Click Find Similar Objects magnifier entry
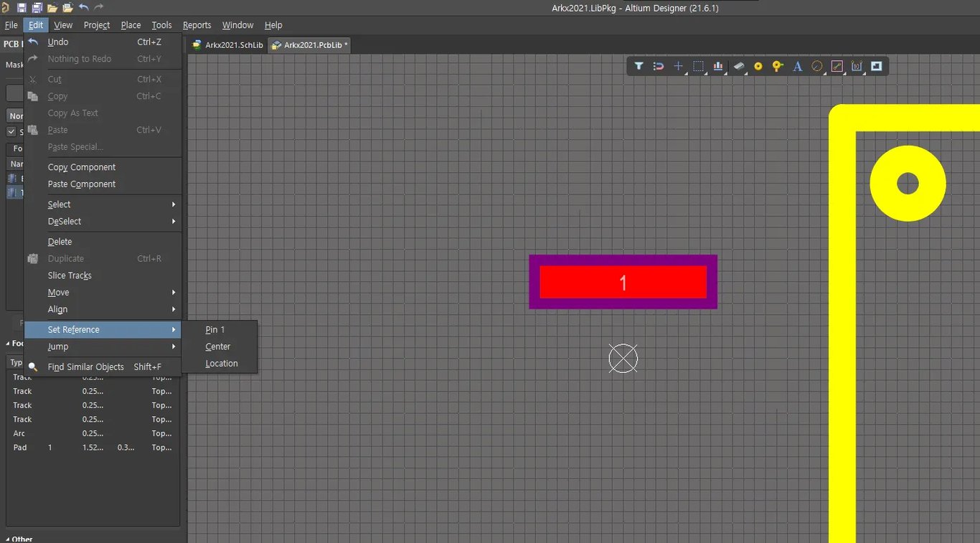Viewport: 980px width, 543px height. 103,367
